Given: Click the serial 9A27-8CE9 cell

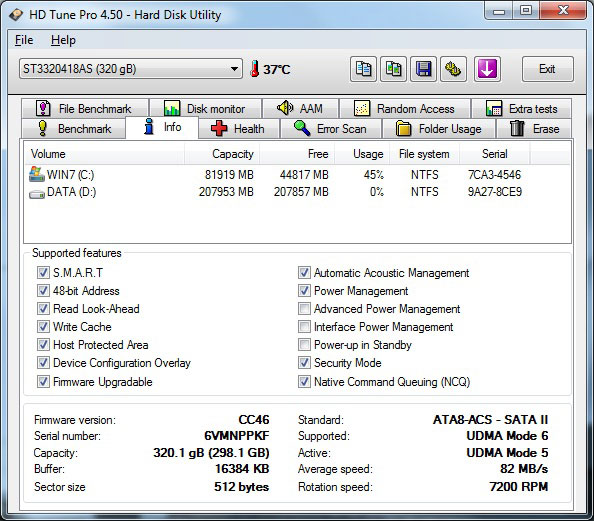Looking at the screenshot, I should [x=495, y=192].
